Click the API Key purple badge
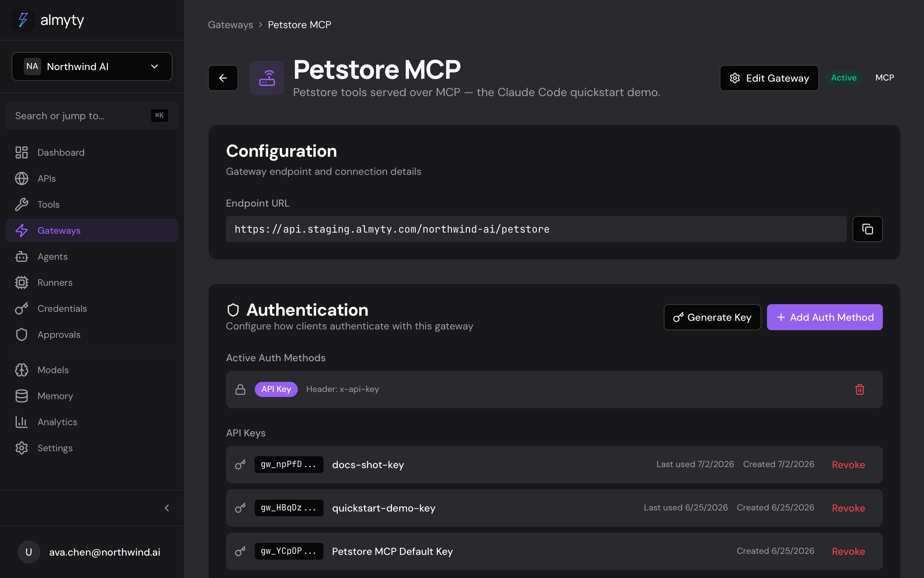The height and width of the screenshot is (578, 924). click(276, 389)
